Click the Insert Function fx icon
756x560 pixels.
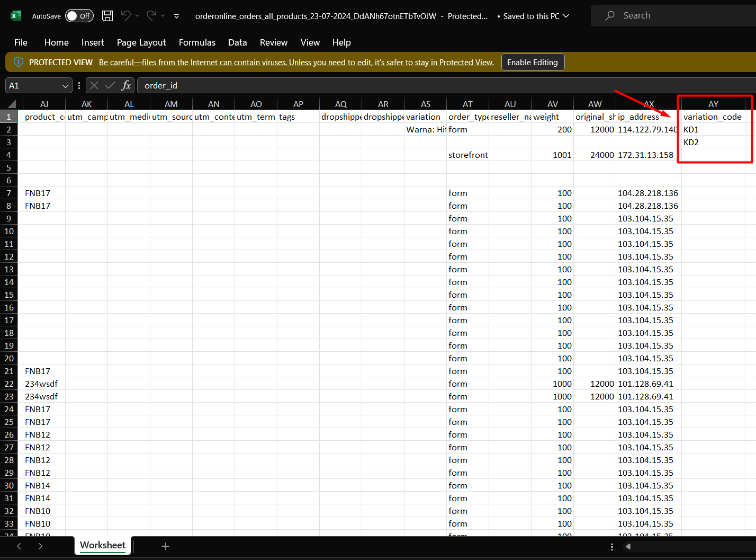click(x=126, y=85)
